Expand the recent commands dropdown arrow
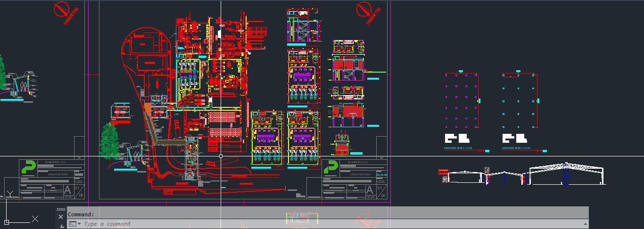The height and width of the screenshot is (229, 644). point(79,224)
